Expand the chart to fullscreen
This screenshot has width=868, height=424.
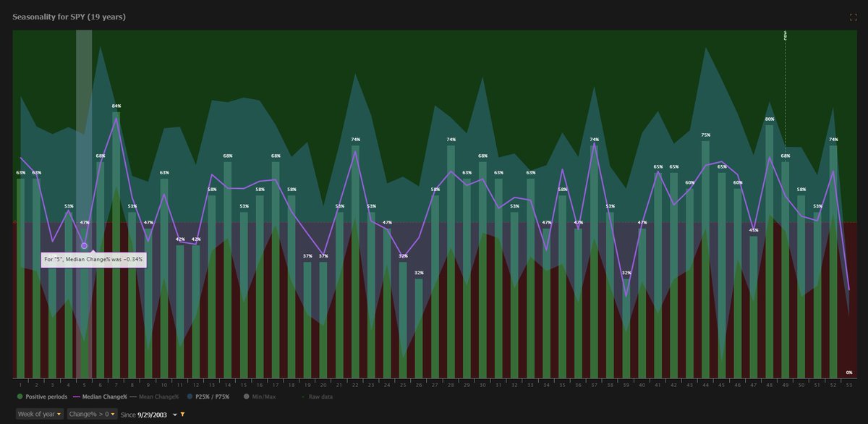[x=854, y=17]
